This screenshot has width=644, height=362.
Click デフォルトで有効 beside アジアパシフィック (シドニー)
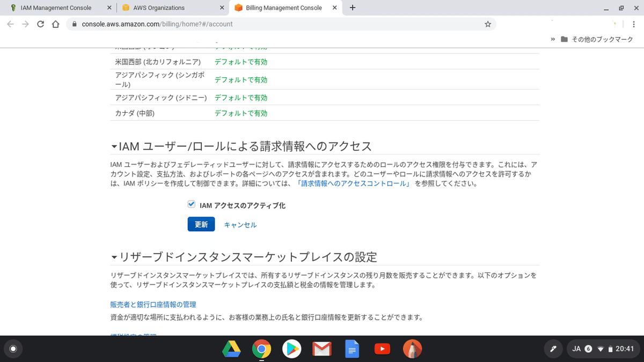241,98
